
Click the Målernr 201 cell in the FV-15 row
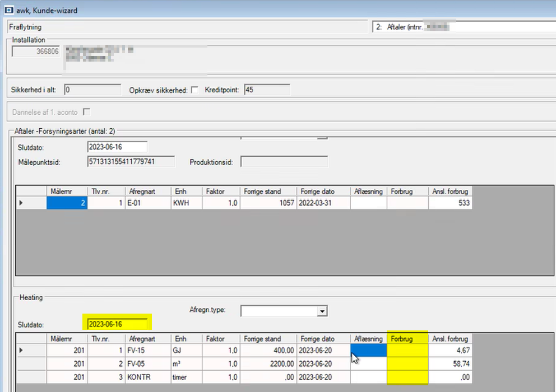(67, 350)
